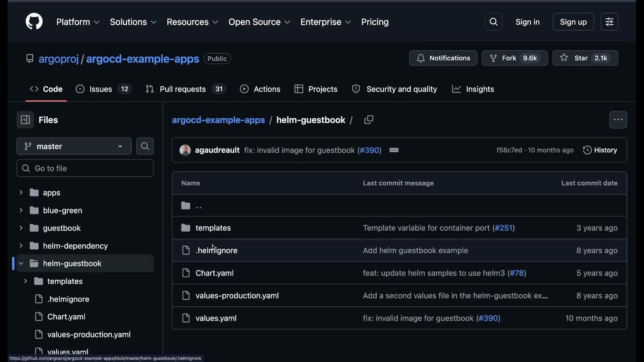Expand the blue-green folder chevron
The width and height of the screenshot is (644, 362).
point(21,210)
